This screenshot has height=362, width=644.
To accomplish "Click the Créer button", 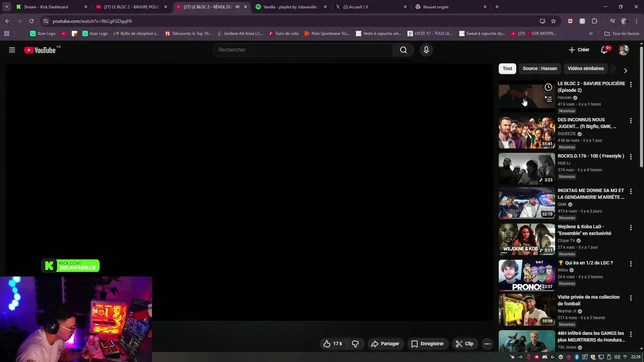I will [579, 50].
